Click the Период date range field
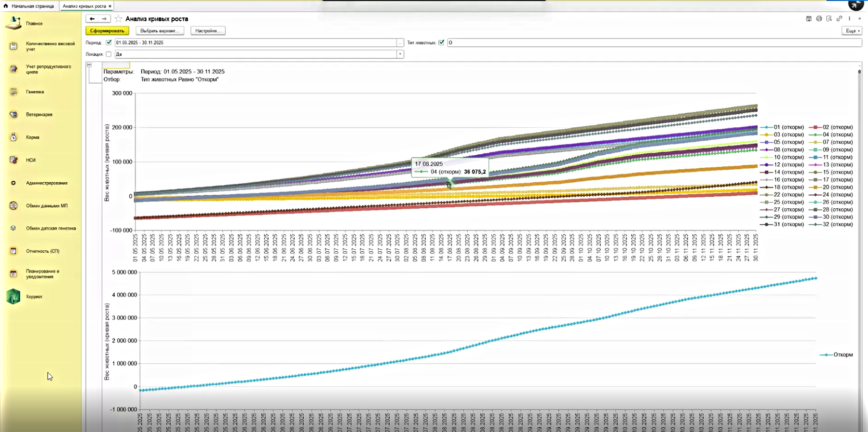 click(255, 42)
